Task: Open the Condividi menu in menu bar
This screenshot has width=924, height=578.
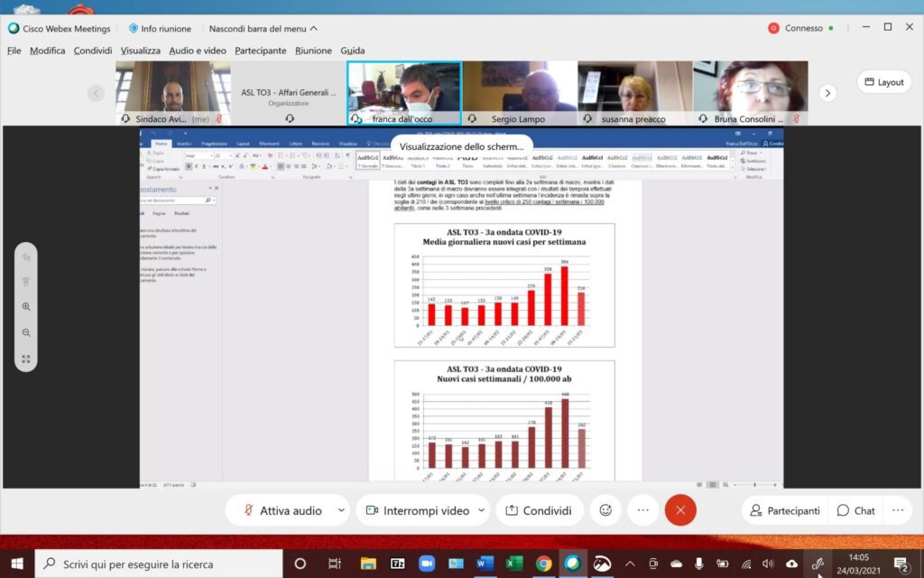Action: (x=93, y=51)
